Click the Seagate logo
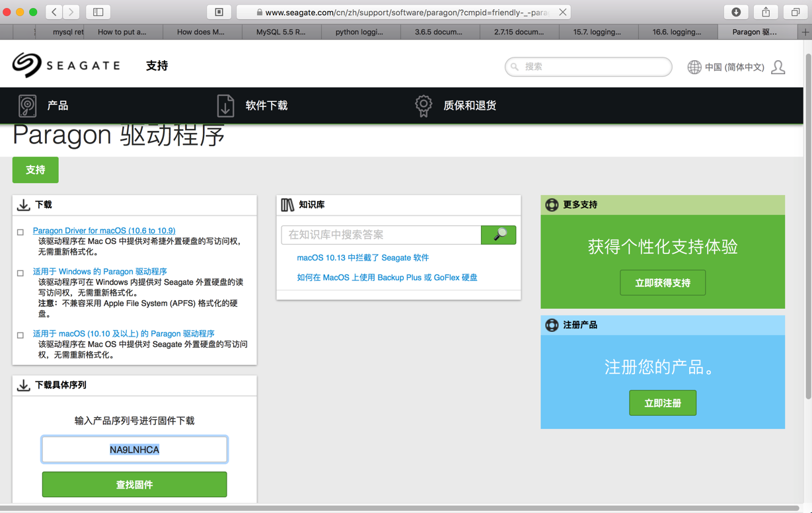 point(66,65)
